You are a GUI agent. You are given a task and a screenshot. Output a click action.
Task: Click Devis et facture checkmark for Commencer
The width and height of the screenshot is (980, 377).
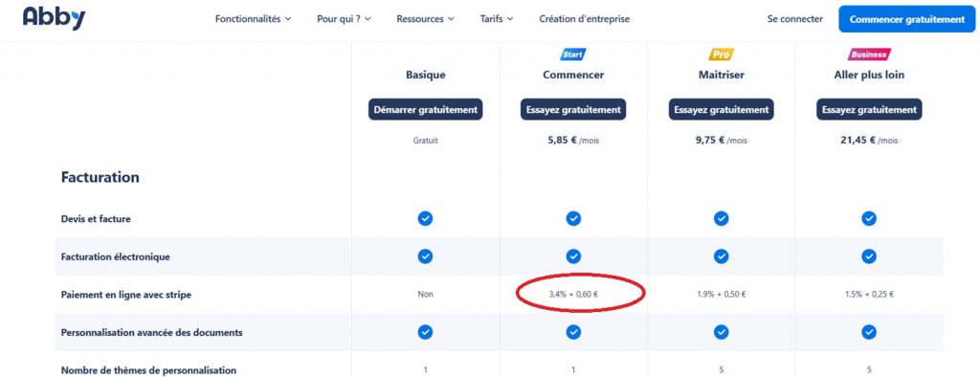click(x=573, y=218)
